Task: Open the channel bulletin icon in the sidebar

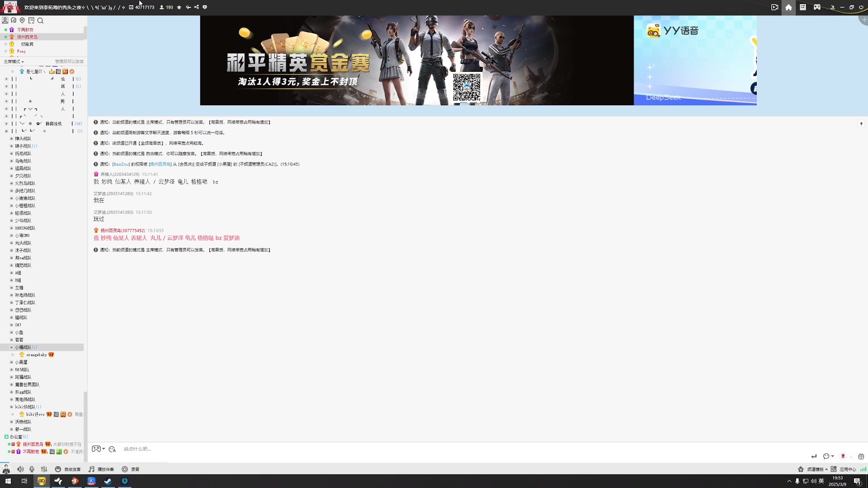Action: coord(31,20)
